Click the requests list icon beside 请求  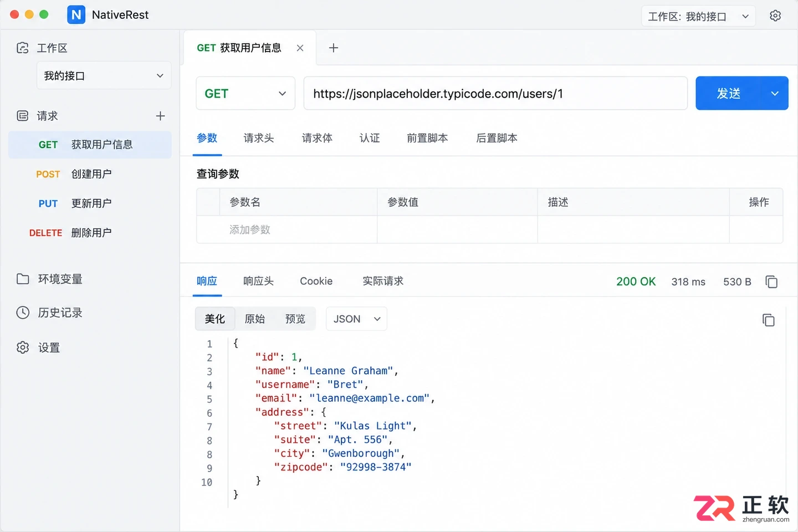(23, 116)
